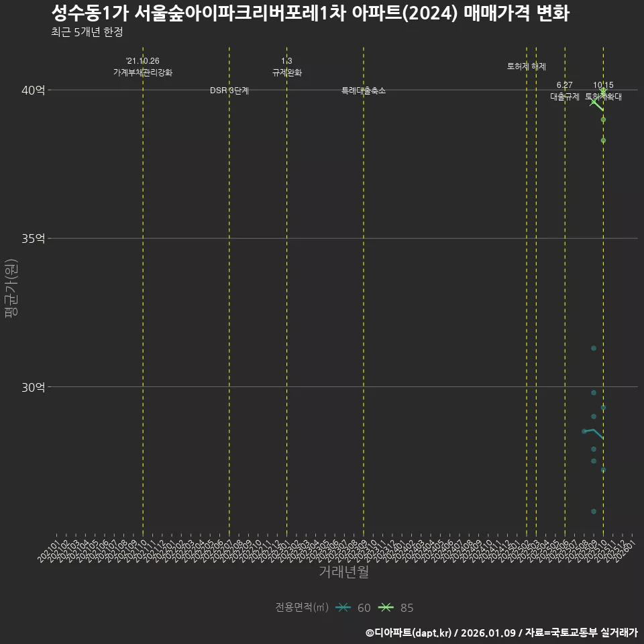Click the green X data marker near 40억
The width and height of the screenshot is (644, 644).
click(603, 90)
